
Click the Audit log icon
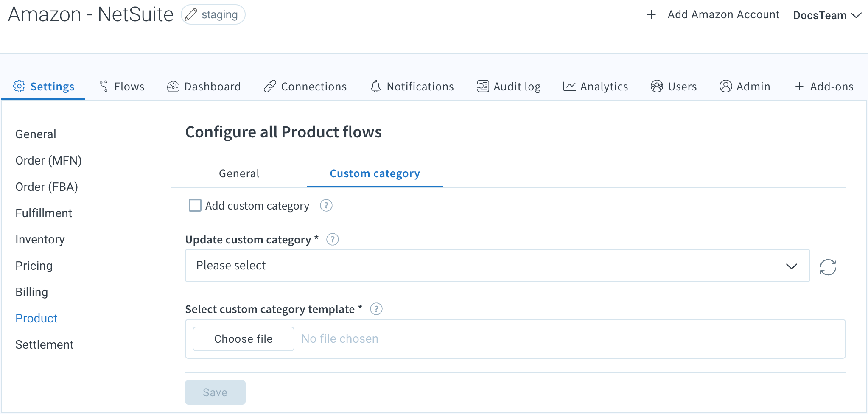[x=483, y=86]
